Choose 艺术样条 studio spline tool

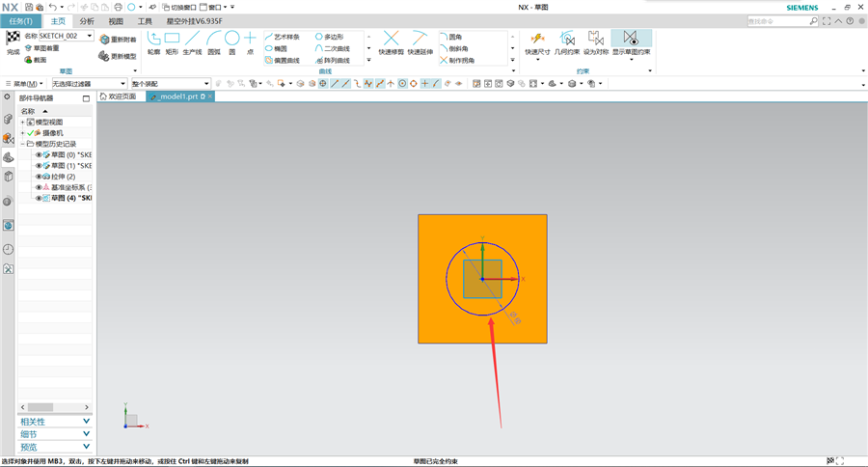[x=283, y=37]
